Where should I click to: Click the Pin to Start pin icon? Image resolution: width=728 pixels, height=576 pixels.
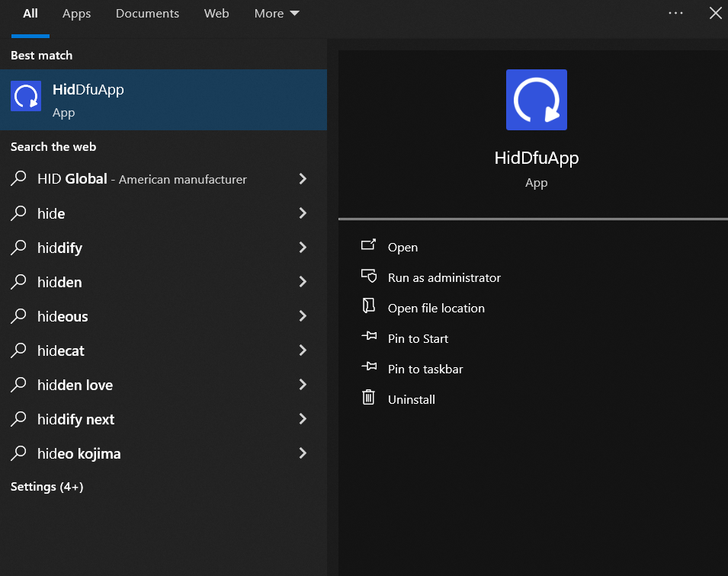369,337
